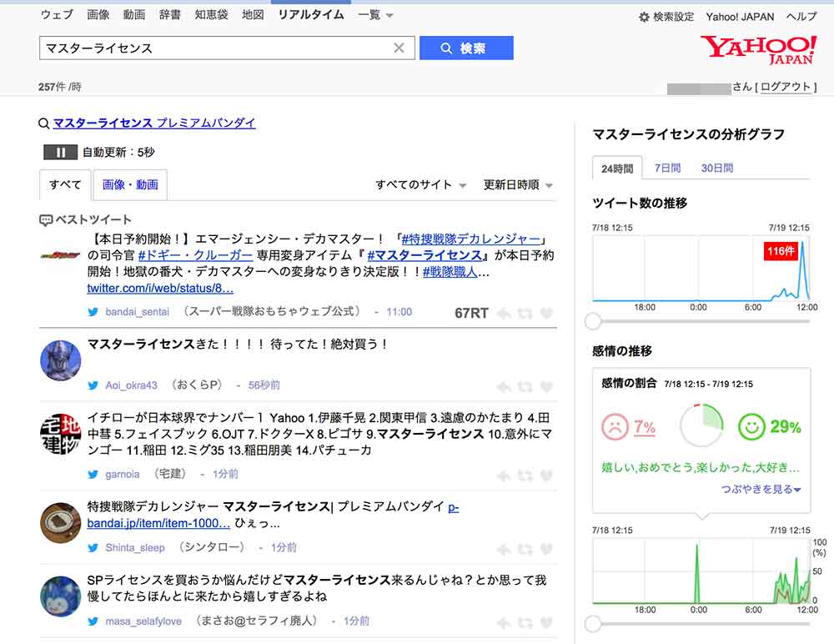Switch to 画像 search tab
Screen dimensions: 834x644
pos(98,15)
